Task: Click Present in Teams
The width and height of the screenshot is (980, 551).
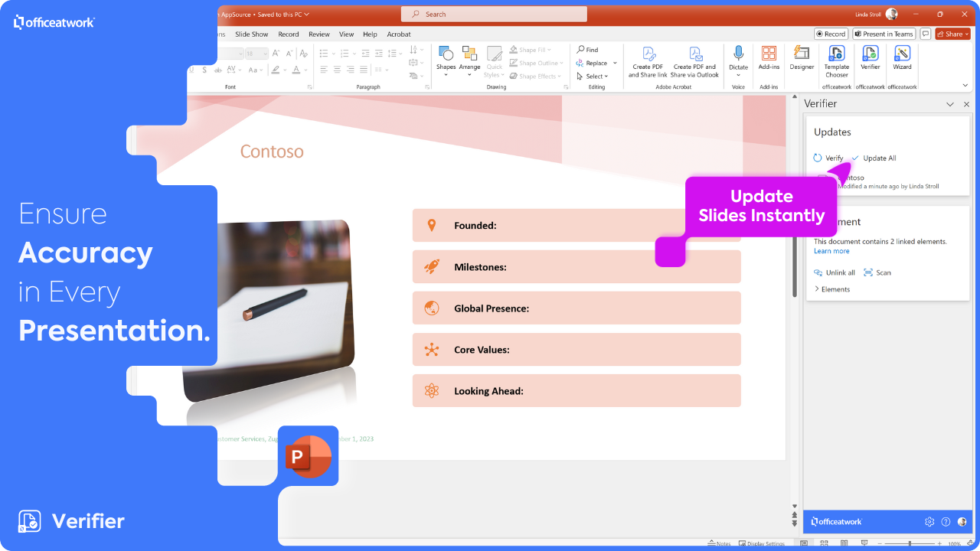Action: [x=884, y=34]
